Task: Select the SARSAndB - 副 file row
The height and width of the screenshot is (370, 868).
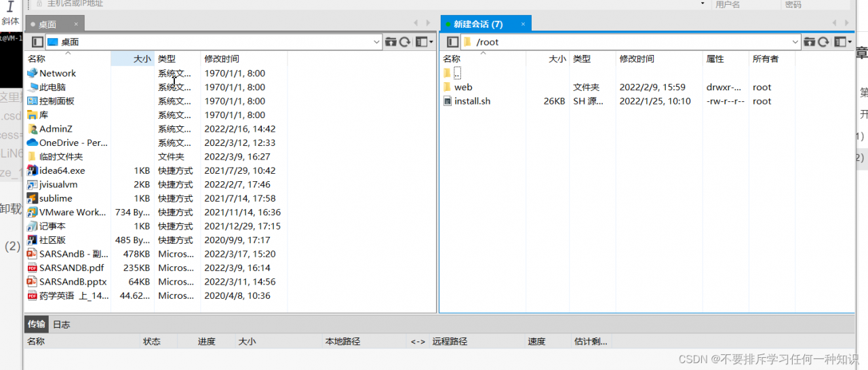Action: click(x=156, y=254)
